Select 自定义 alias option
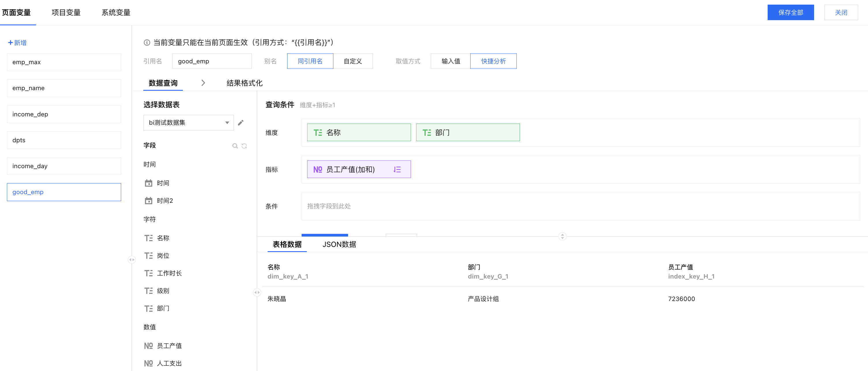Screen dimensions: 868x371 coord(352,61)
